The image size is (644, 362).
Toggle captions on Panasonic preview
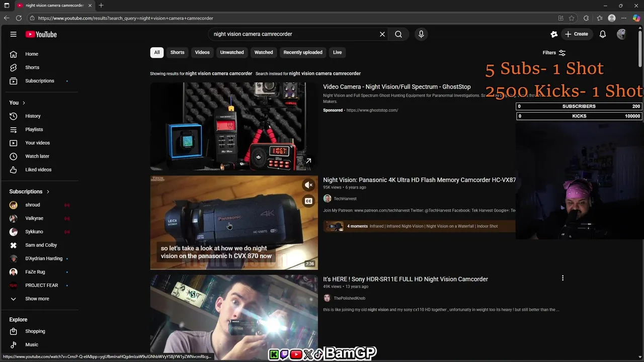308,201
